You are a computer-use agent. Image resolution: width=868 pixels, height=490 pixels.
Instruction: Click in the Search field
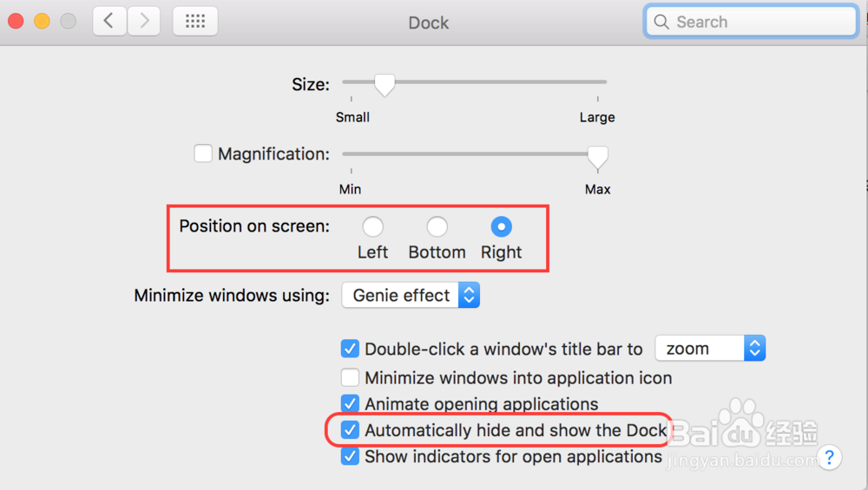click(751, 22)
